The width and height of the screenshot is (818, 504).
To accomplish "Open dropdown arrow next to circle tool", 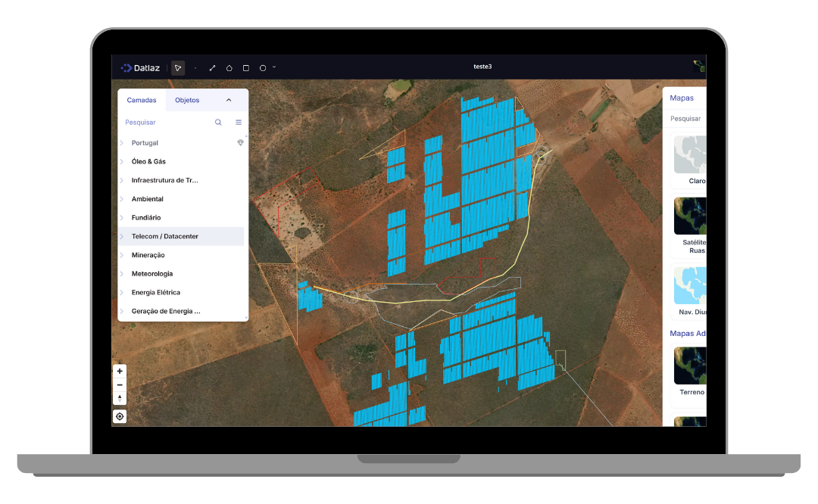I will 274,67.
